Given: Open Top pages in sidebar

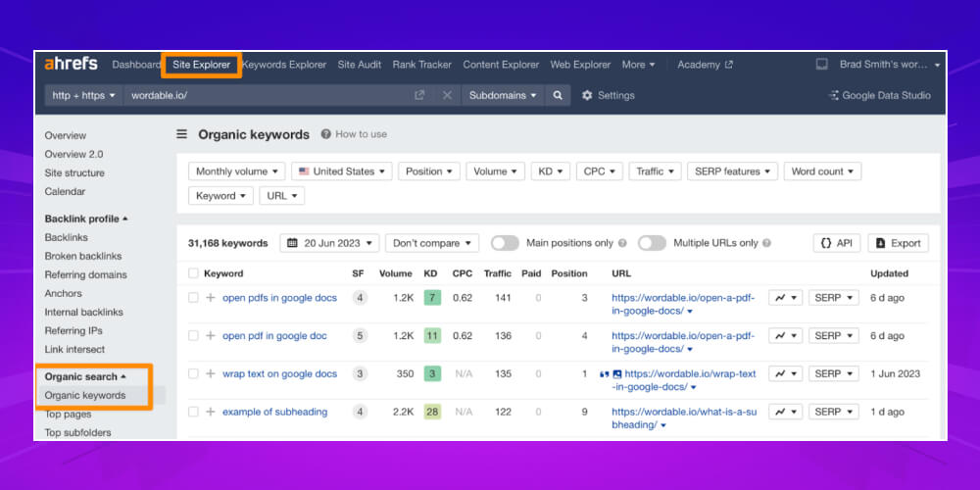Looking at the screenshot, I should [68, 414].
